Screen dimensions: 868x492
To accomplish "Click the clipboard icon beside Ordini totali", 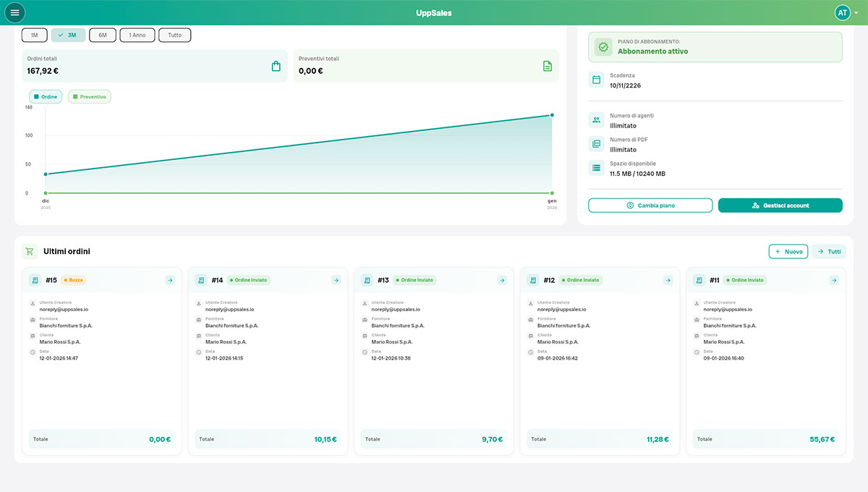I will [276, 65].
